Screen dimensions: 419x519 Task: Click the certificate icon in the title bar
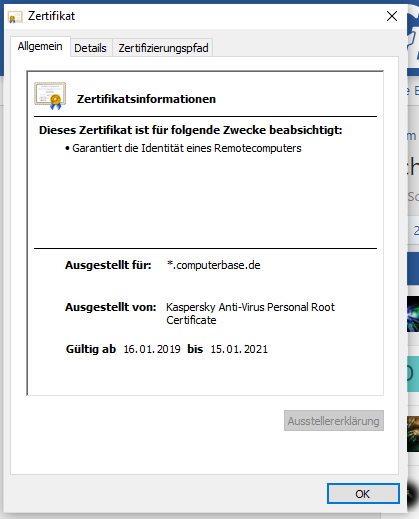tap(15, 17)
